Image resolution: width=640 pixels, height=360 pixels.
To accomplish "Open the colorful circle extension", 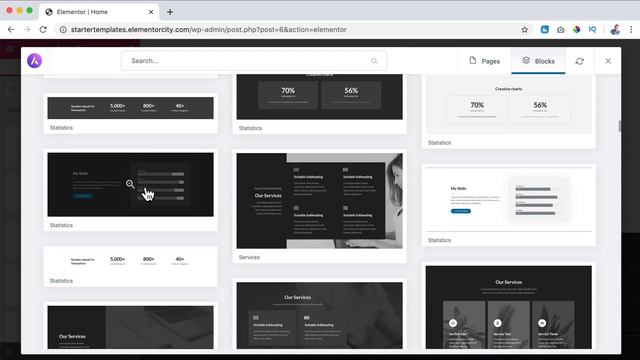I will tap(576, 29).
